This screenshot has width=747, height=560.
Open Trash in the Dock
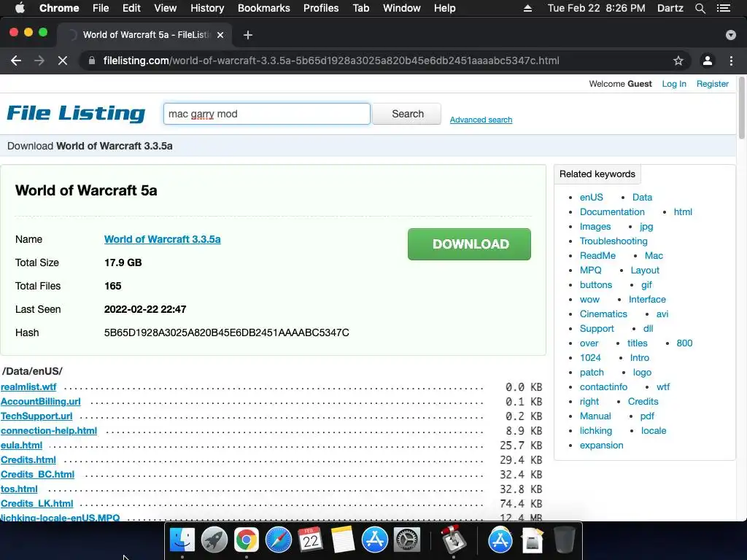pos(565,540)
